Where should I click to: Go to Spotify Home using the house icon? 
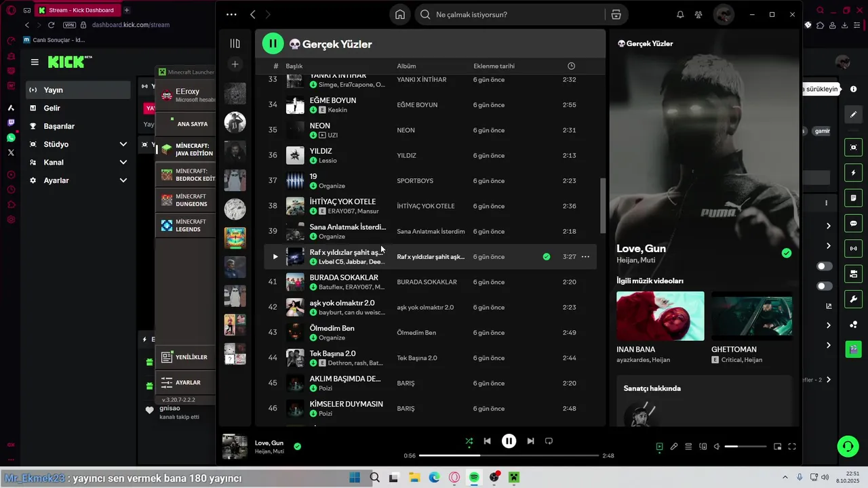tap(400, 14)
